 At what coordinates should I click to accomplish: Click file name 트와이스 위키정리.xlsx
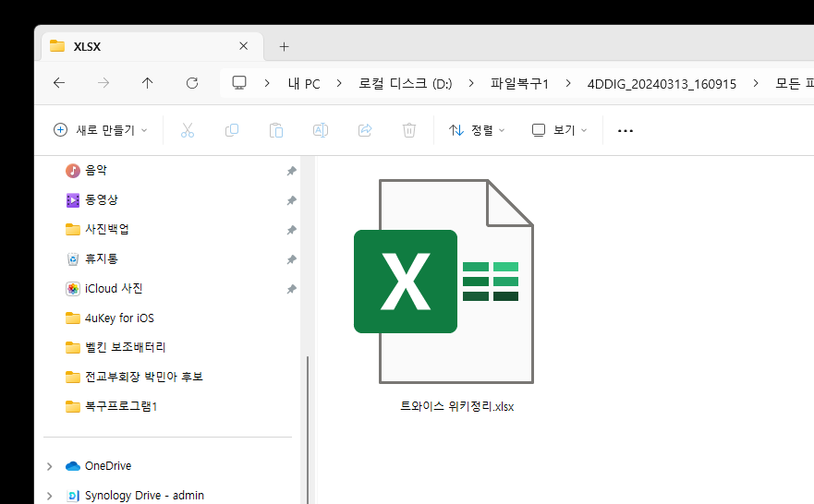(x=456, y=406)
